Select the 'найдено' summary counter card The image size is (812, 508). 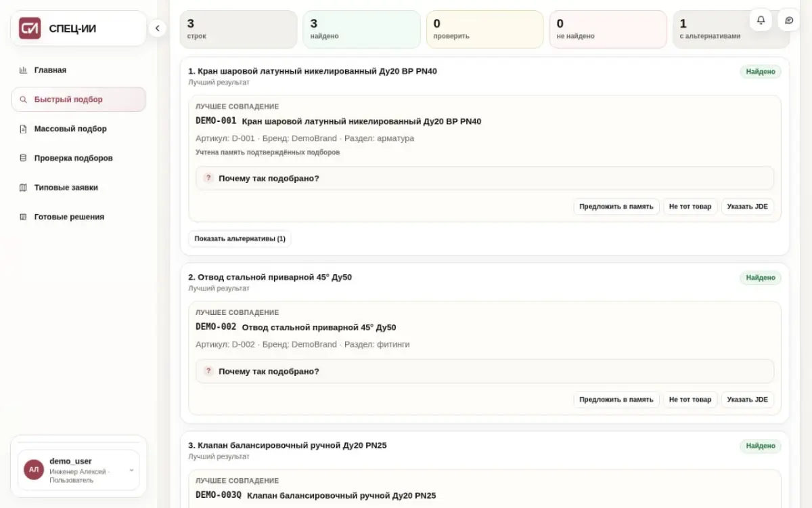pos(361,29)
